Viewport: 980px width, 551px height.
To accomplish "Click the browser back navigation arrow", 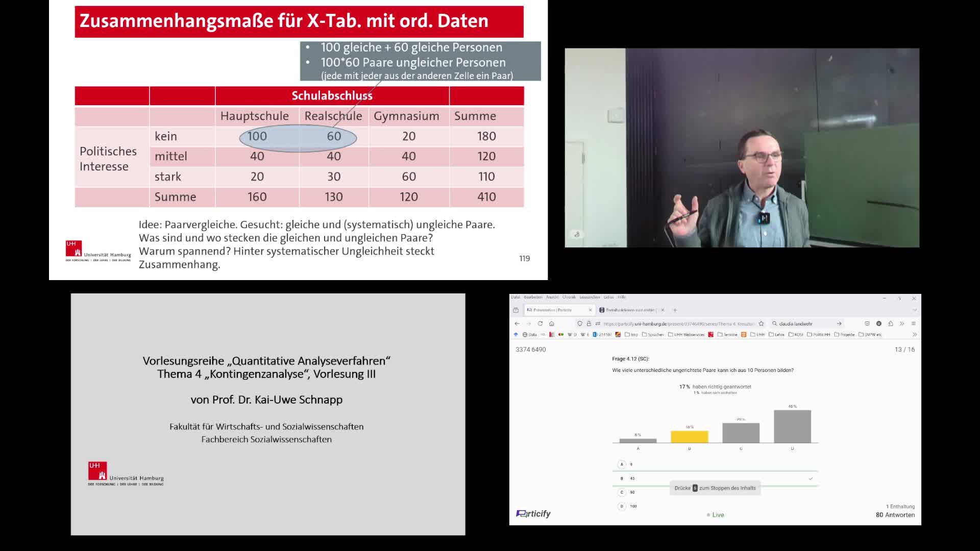I will point(518,323).
